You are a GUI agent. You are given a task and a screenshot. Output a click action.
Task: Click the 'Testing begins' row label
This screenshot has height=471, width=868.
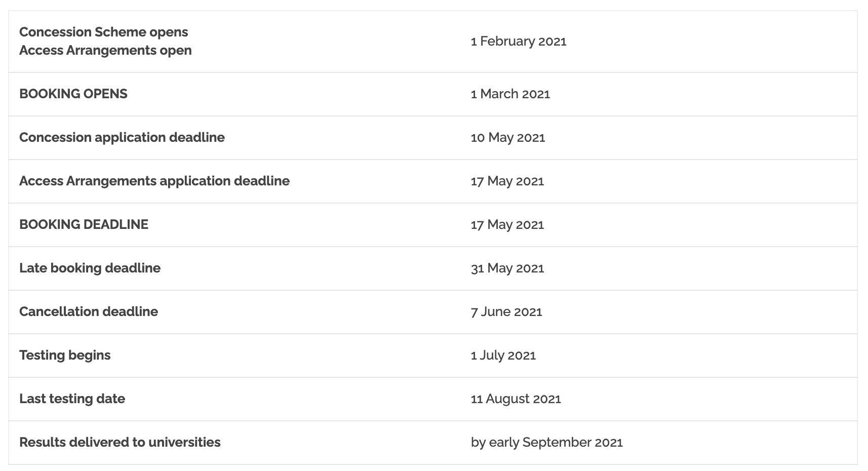pos(65,355)
